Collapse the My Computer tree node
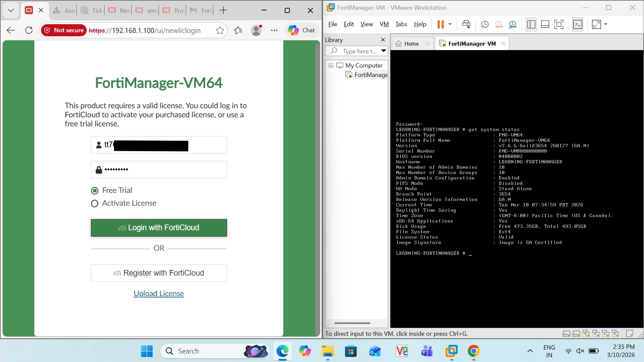The image size is (644, 362). (331, 65)
